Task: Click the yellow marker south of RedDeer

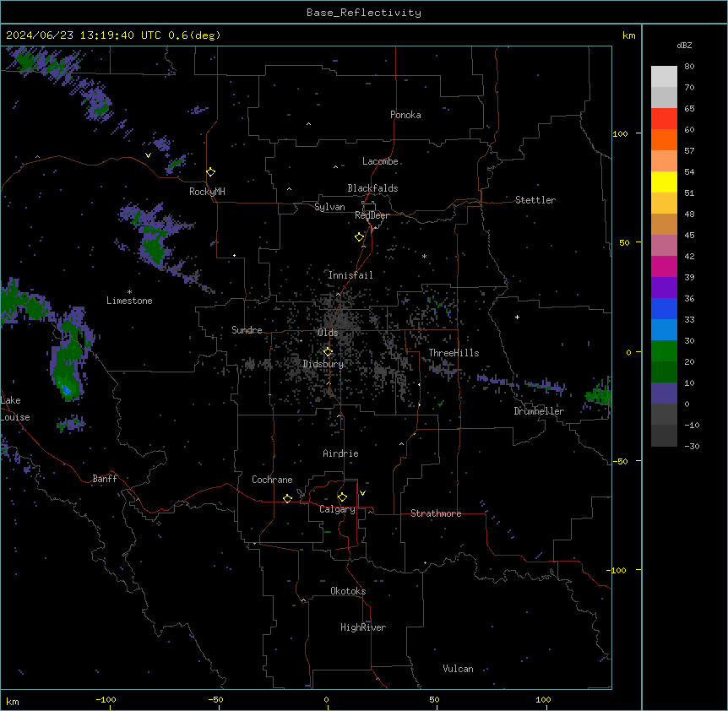Action: pyautogui.click(x=360, y=237)
